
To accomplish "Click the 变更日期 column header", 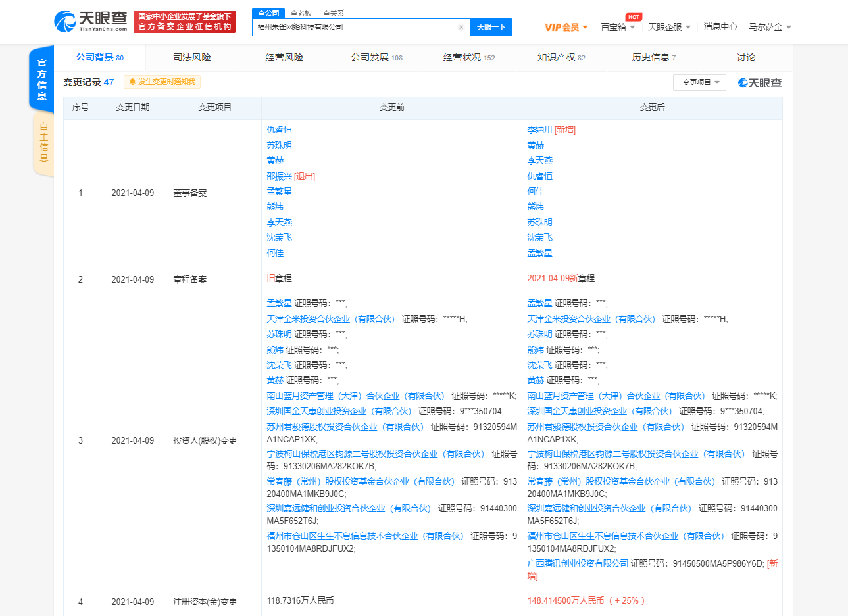I will pos(133,108).
